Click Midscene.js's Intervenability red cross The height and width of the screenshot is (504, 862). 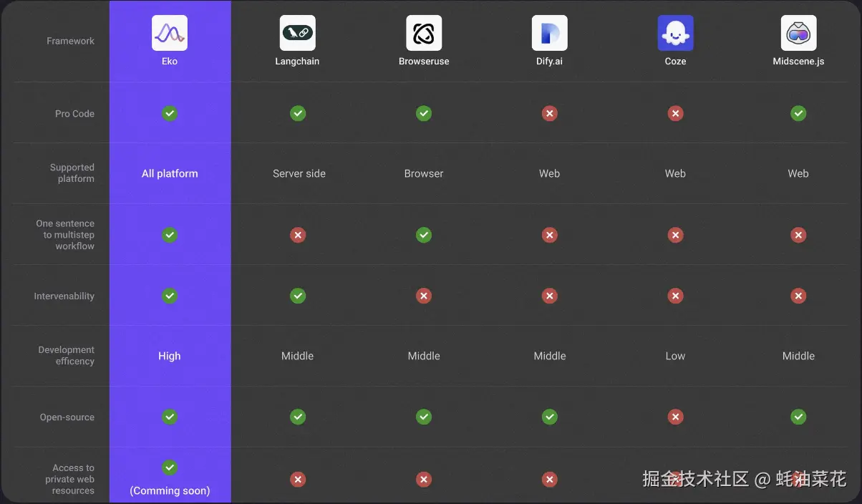pos(799,296)
